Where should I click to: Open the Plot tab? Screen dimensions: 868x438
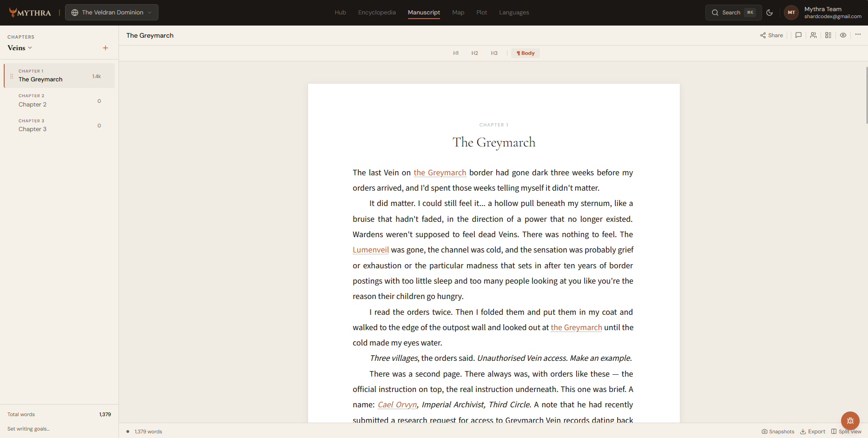482,13
